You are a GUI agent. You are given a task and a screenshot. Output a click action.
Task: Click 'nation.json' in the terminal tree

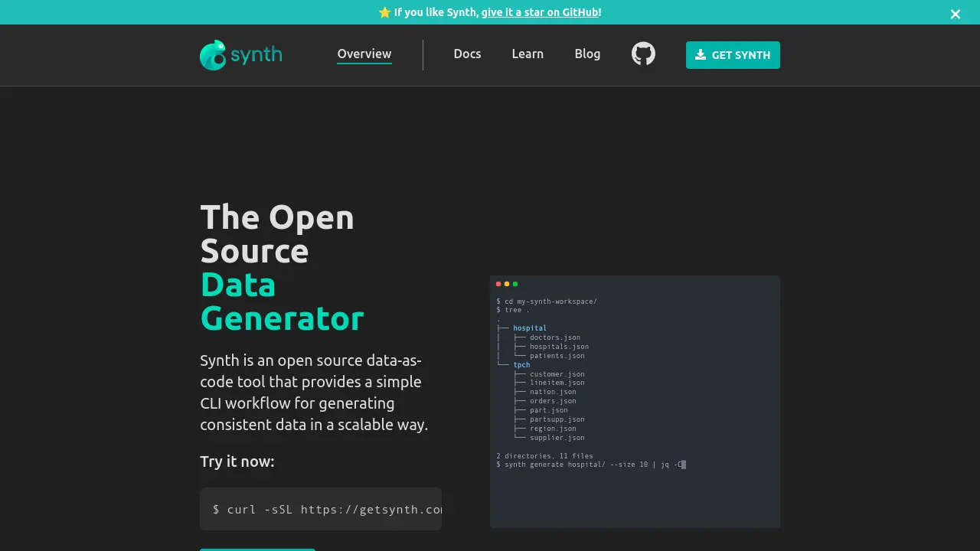tap(553, 392)
